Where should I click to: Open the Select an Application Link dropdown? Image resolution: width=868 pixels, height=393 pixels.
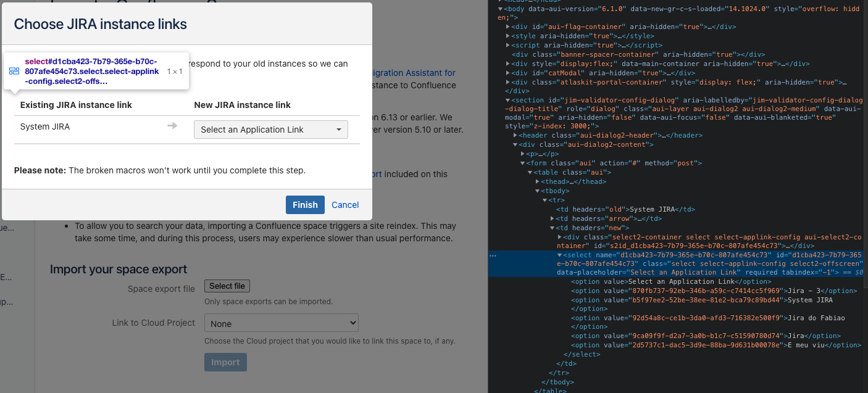coord(271,130)
